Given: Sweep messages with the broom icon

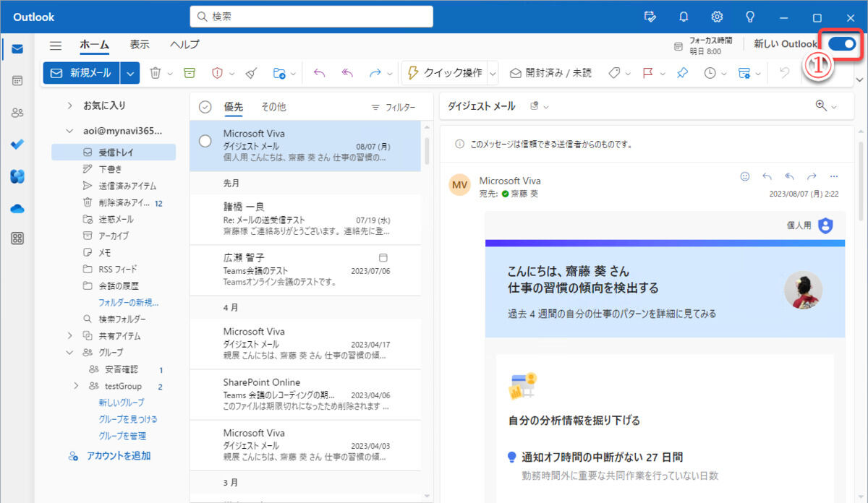Looking at the screenshot, I should [x=251, y=73].
